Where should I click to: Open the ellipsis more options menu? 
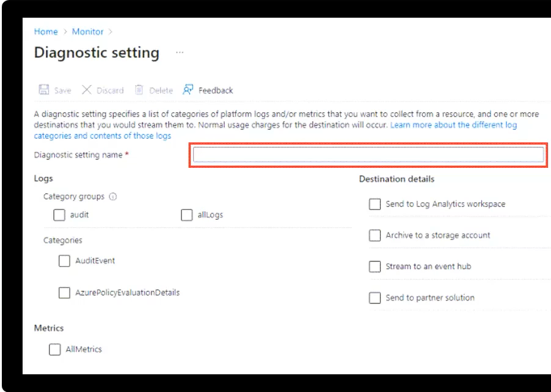(x=180, y=53)
